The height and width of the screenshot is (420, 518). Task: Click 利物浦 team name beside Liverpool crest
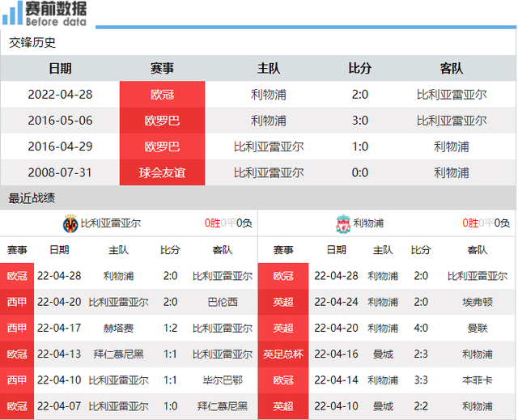(x=369, y=223)
